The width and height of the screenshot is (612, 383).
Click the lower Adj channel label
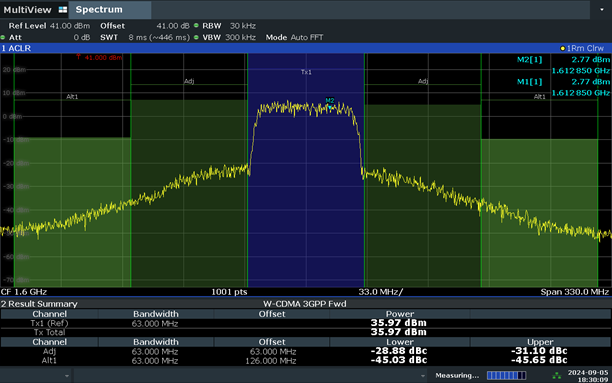(189, 81)
